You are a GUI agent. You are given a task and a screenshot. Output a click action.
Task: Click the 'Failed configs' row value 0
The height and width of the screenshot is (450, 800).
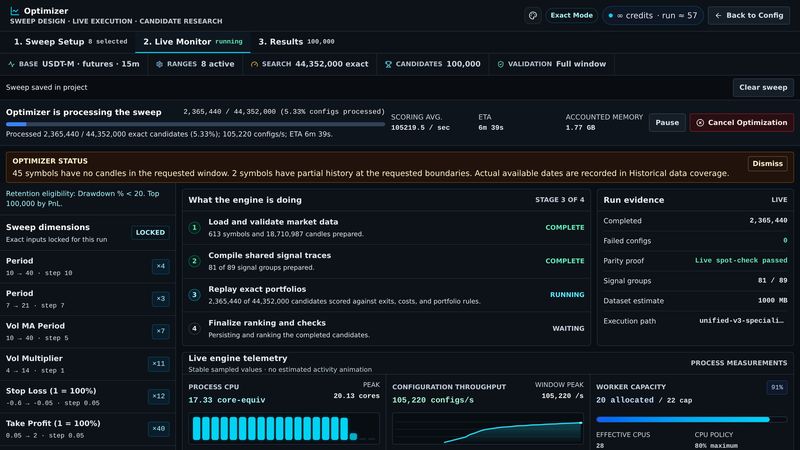(x=785, y=241)
